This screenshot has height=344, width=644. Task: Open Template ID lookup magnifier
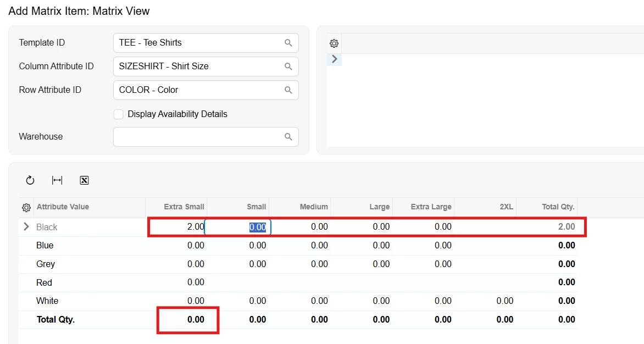(x=288, y=43)
